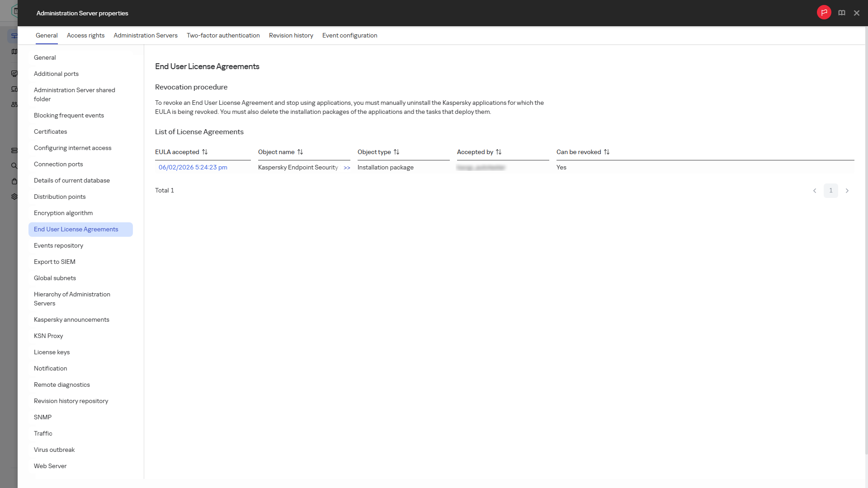Sort by Can be revoked arrows

click(x=607, y=152)
